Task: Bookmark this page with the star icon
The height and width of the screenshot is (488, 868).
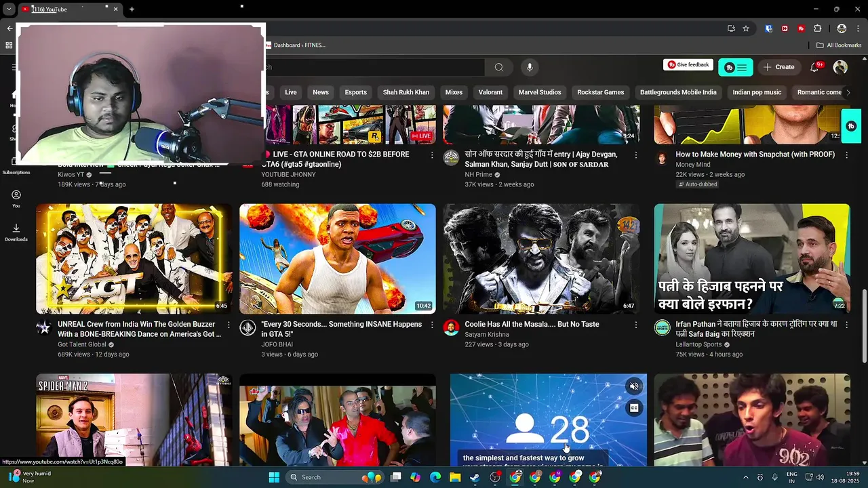Action: click(746, 28)
